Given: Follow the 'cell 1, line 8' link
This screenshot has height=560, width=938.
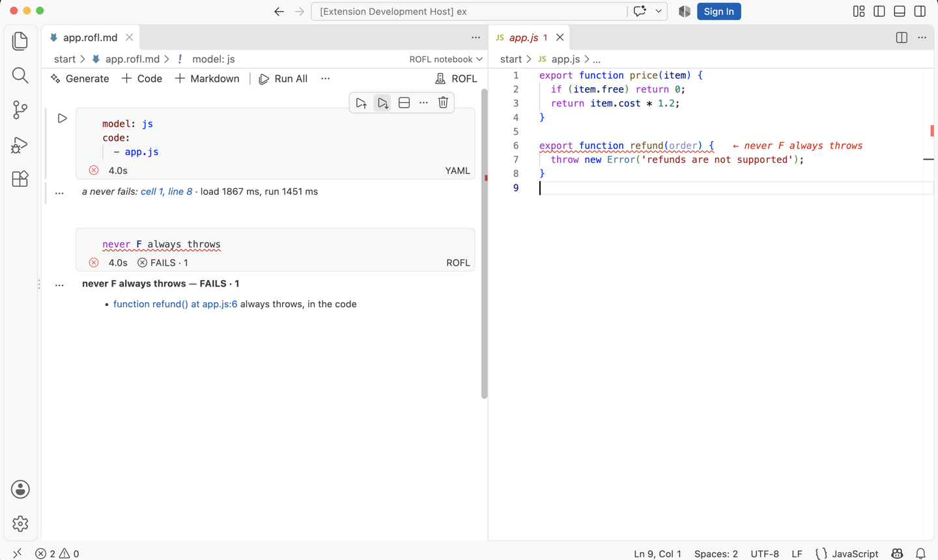Looking at the screenshot, I should [x=167, y=191].
